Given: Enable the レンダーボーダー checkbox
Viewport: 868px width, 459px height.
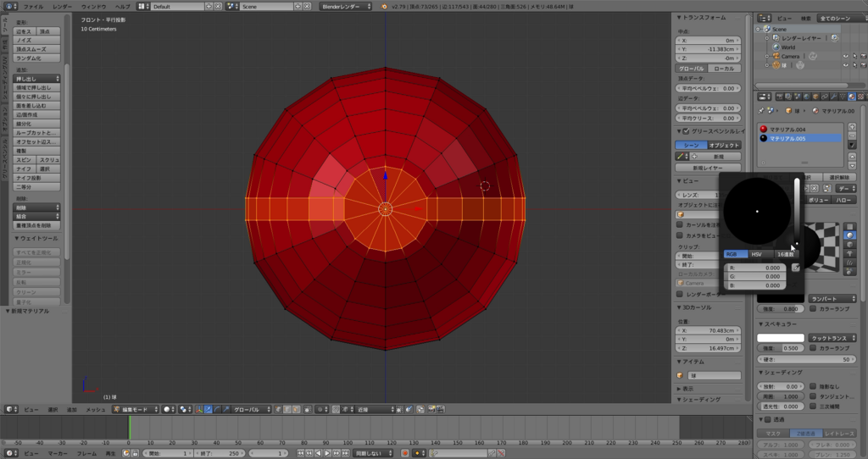Looking at the screenshot, I should tap(680, 294).
